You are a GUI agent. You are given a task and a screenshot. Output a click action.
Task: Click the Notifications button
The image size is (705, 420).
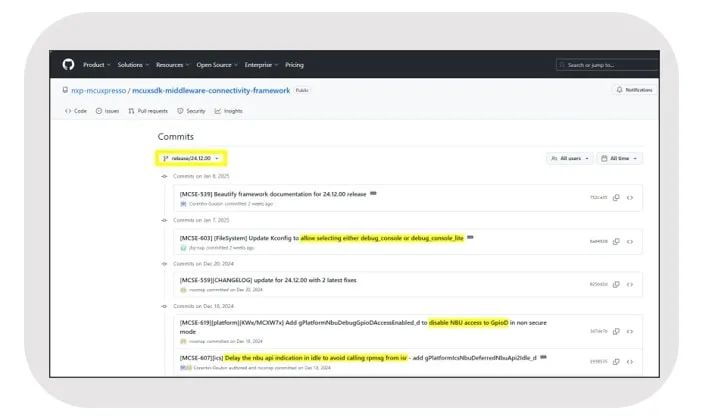point(634,90)
